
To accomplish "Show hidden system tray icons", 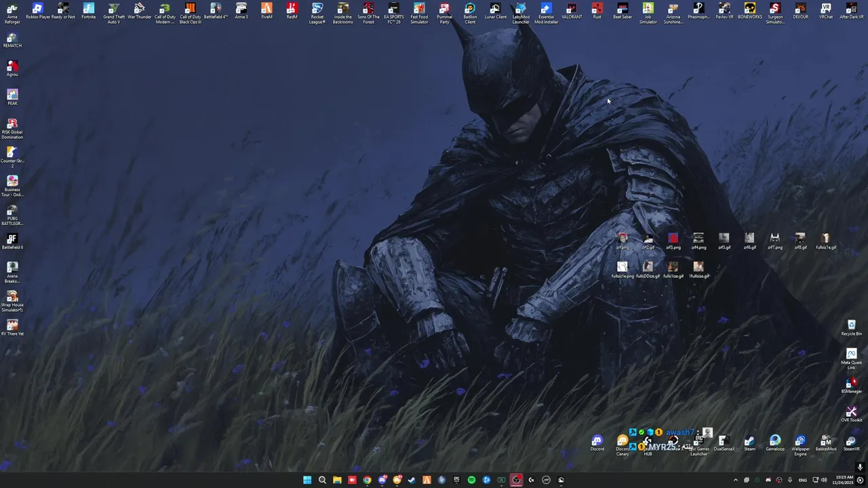I will 736,480.
